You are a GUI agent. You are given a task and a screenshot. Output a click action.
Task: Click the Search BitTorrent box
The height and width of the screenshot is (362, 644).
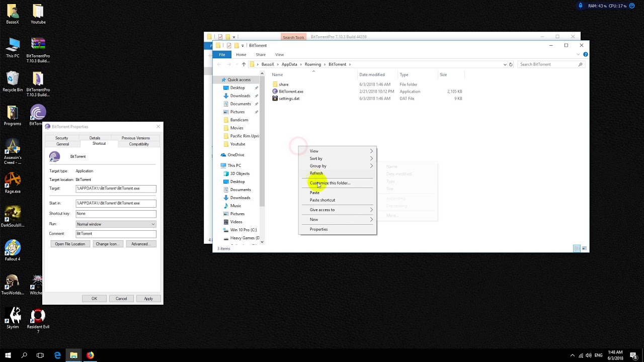(x=551, y=64)
